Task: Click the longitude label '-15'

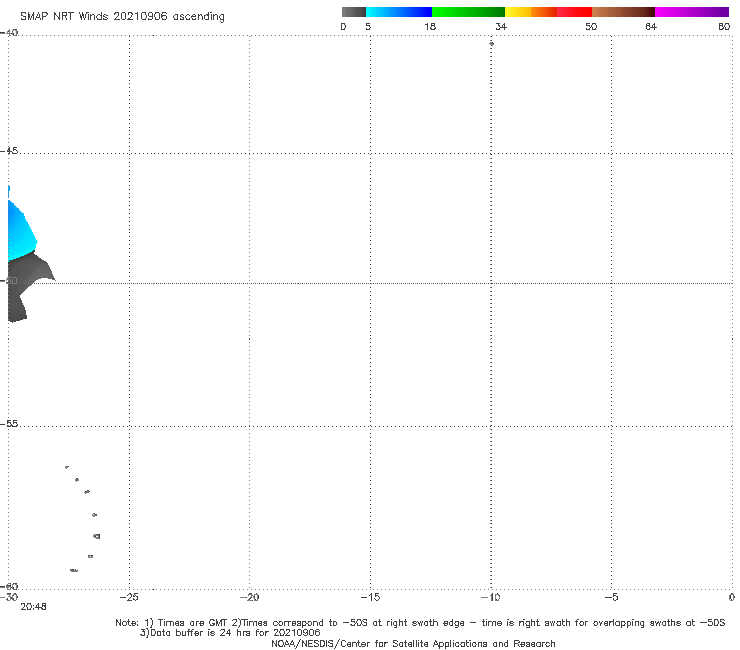Action: click(370, 597)
